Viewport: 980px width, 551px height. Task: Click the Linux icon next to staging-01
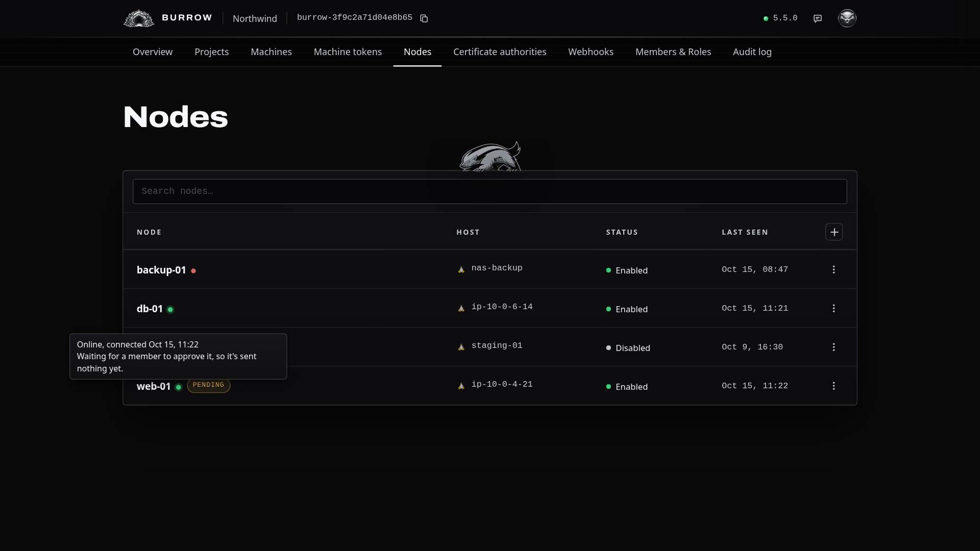point(461,347)
